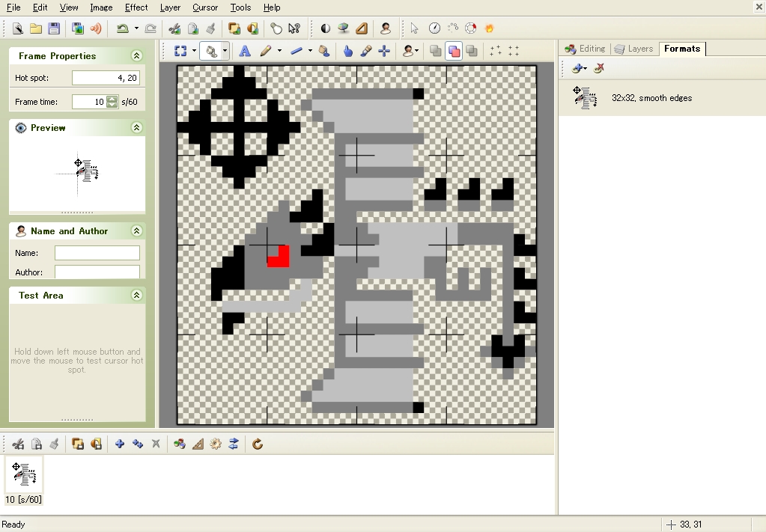Click the frame toolbar blue plus icon
Image resolution: width=766 pixels, height=532 pixels.
(x=120, y=444)
